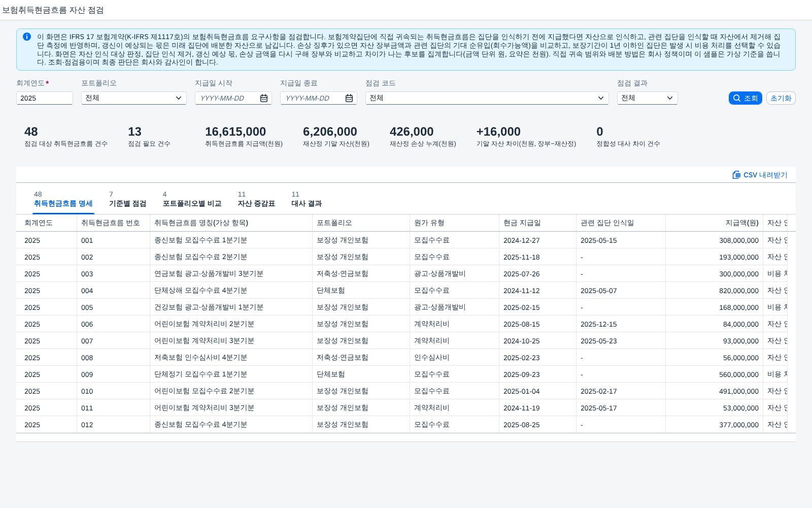Expand the 포트폴리오 dropdown

pyautogui.click(x=134, y=98)
